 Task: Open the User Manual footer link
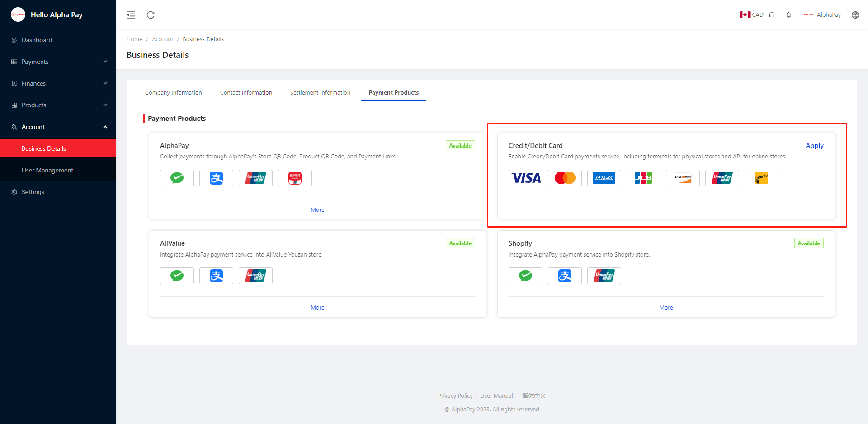tap(496, 395)
